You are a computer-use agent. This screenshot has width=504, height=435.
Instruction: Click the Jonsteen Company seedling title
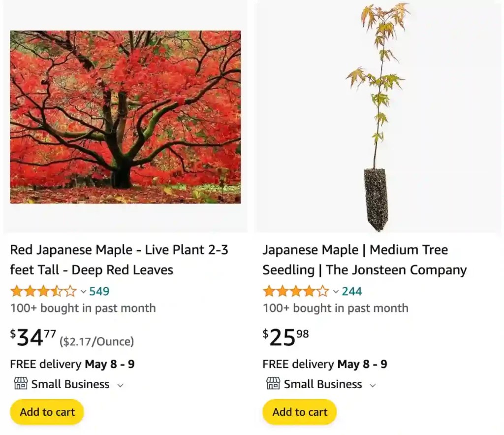coord(364,260)
